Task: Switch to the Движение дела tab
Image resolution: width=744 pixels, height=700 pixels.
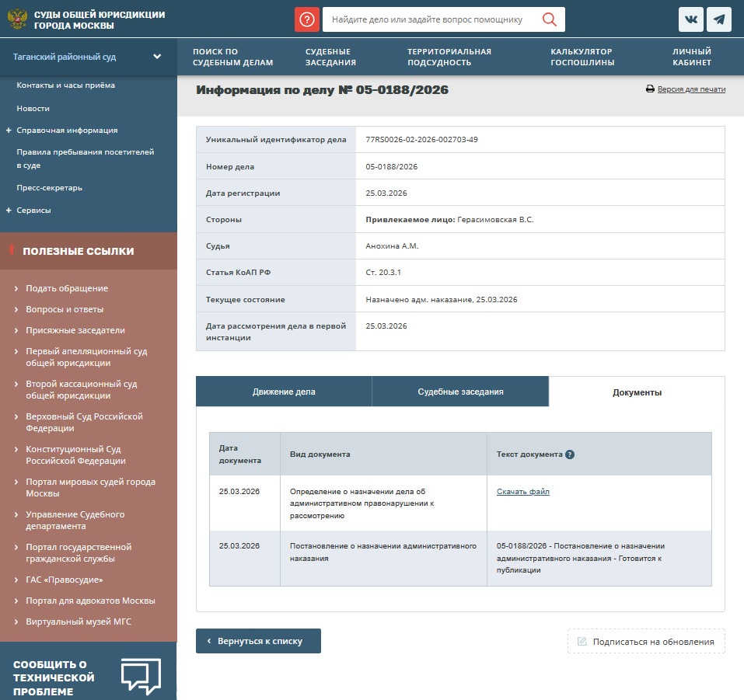Action: tap(284, 392)
